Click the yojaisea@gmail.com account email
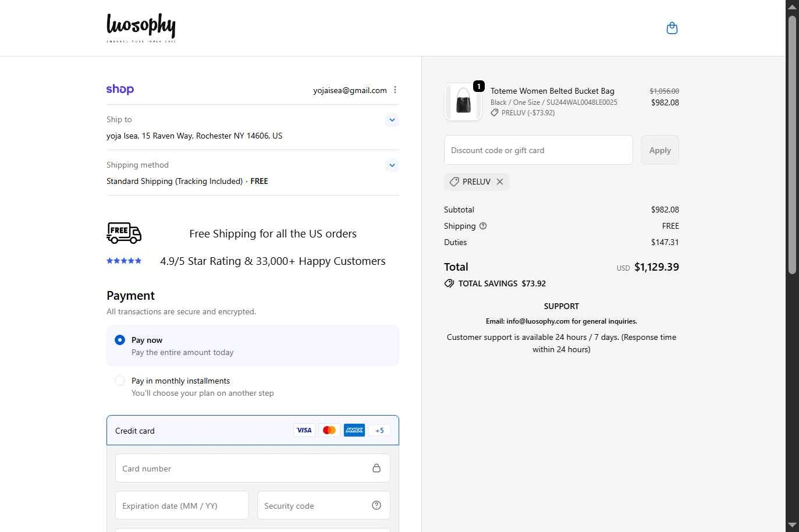Image resolution: width=799 pixels, height=532 pixels. pos(350,90)
